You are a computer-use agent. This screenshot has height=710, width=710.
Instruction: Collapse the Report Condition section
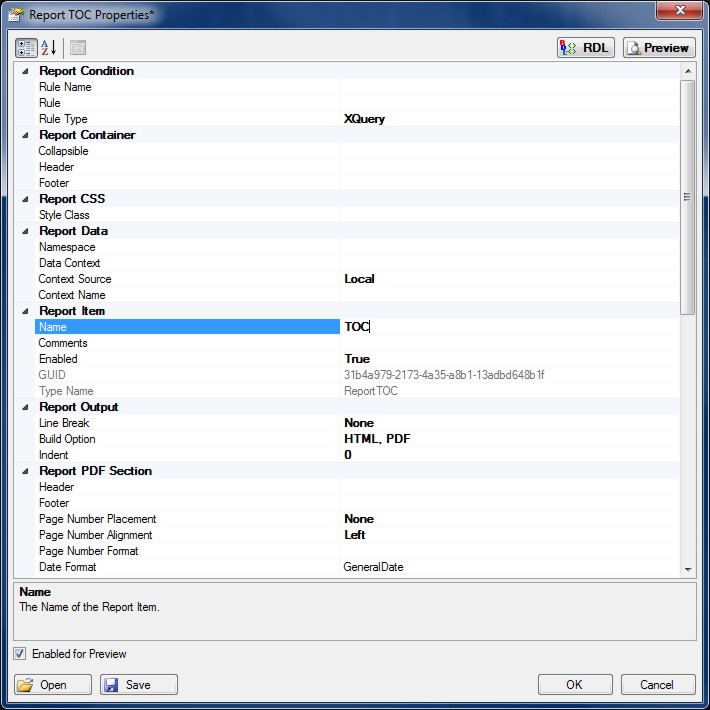tap(25, 71)
